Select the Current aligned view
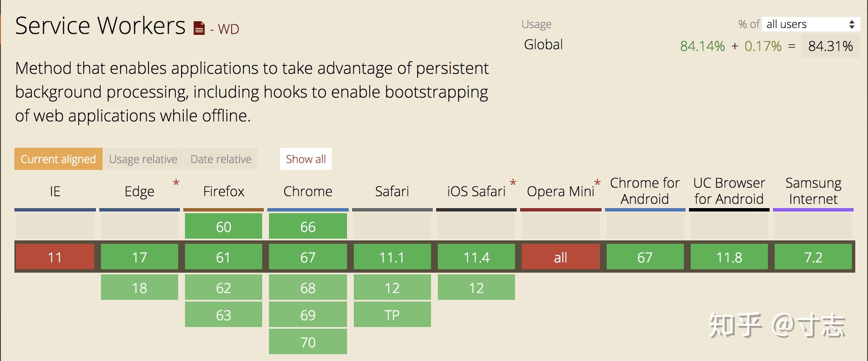The height and width of the screenshot is (361, 868). coord(59,159)
